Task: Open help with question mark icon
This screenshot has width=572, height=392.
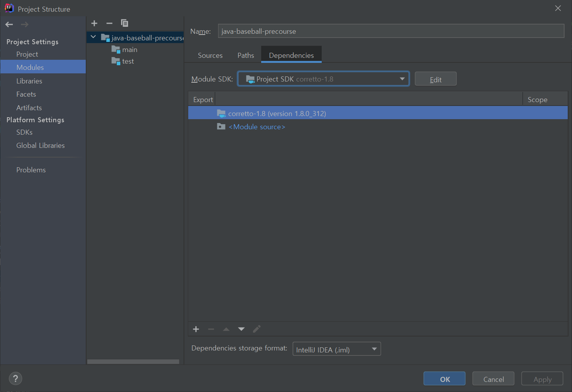Action: click(16, 378)
